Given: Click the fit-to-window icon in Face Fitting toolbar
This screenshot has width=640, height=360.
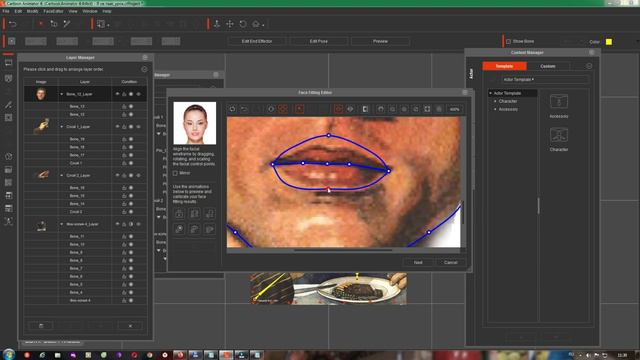Looking at the screenshot, I should coord(427,109).
